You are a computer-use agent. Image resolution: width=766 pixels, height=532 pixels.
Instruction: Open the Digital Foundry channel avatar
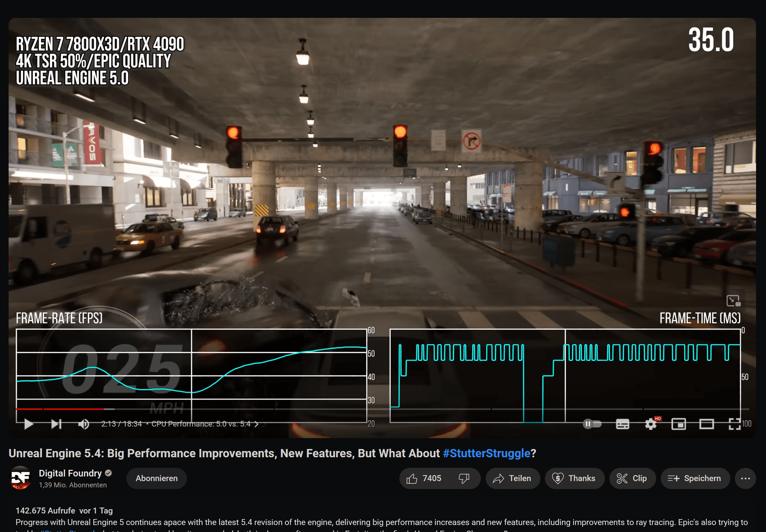pyautogui.click(x=20, y=478)
